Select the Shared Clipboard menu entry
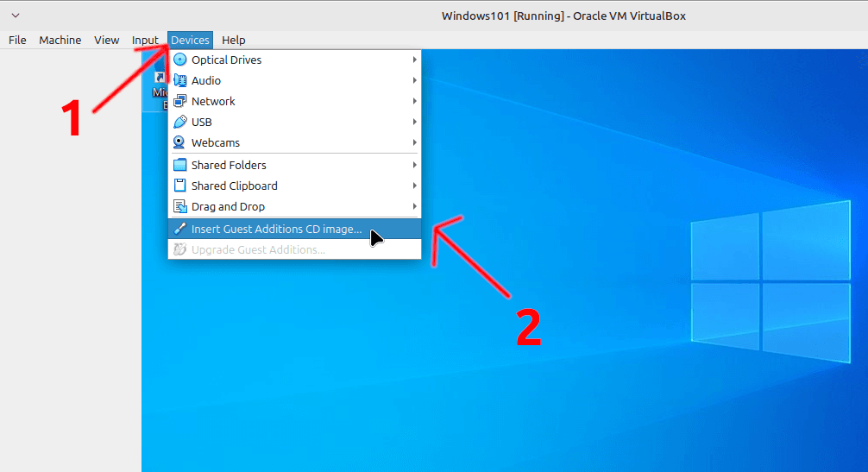 294,186
